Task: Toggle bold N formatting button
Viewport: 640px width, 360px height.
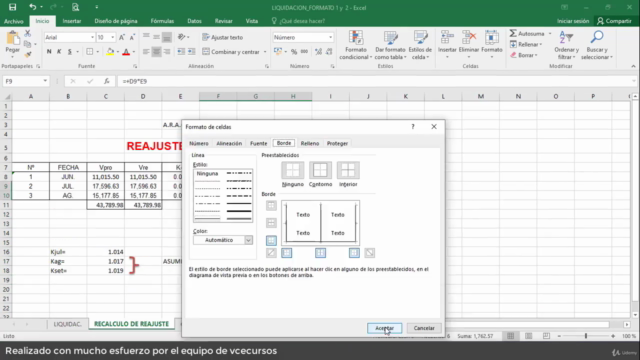Action: pos(49,51)
